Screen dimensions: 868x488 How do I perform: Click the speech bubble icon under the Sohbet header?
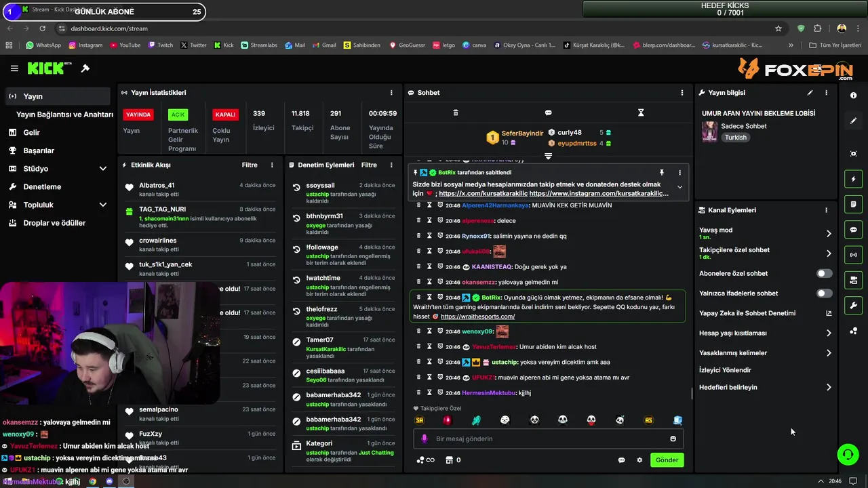pos(548,113)
